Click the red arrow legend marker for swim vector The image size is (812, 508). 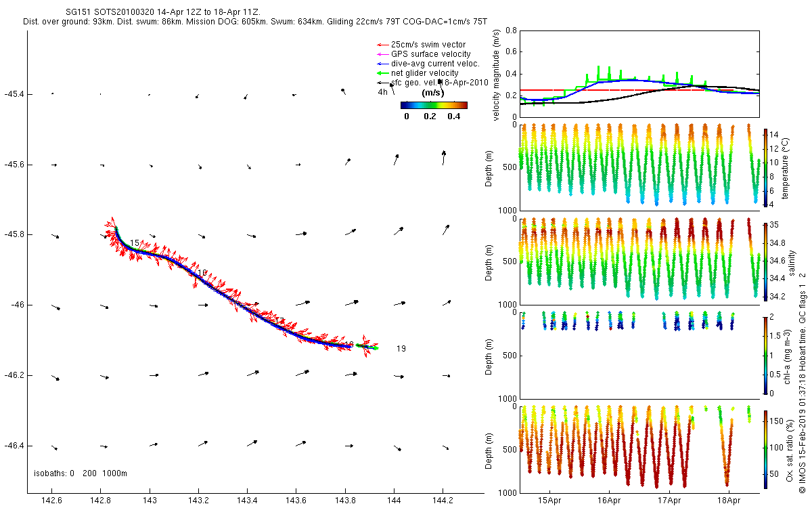click(382, 45)
